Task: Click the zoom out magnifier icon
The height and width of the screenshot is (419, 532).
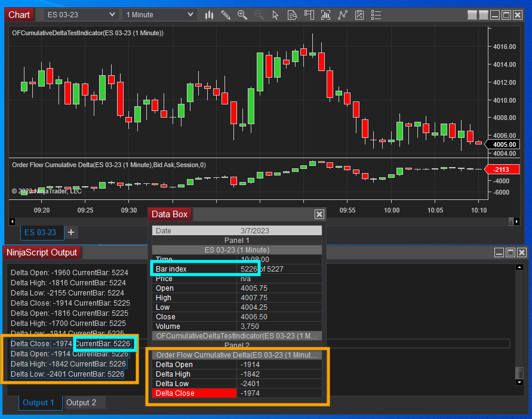Action: [259, 15]
